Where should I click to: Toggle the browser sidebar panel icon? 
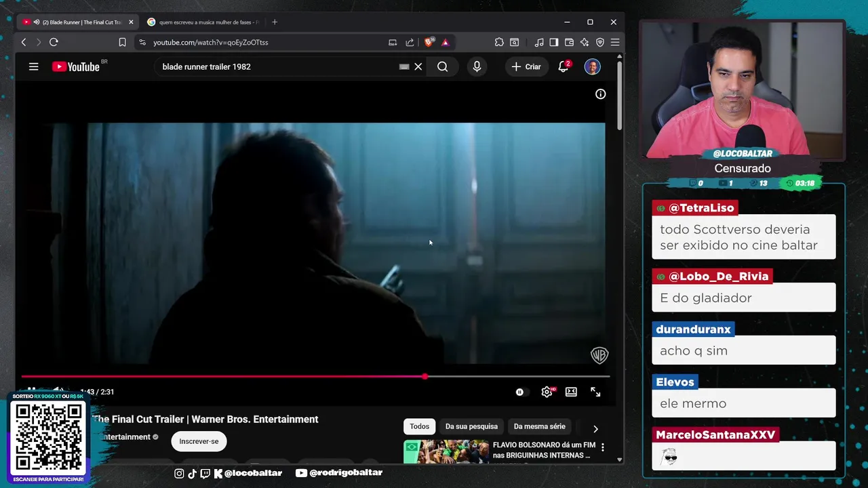pos(554,42)
